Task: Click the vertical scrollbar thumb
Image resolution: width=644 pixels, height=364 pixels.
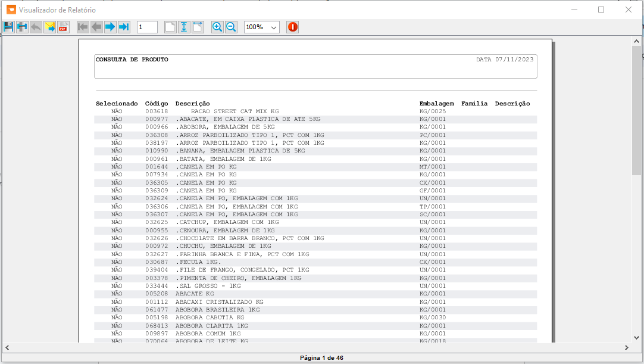Action: point(636,110)
